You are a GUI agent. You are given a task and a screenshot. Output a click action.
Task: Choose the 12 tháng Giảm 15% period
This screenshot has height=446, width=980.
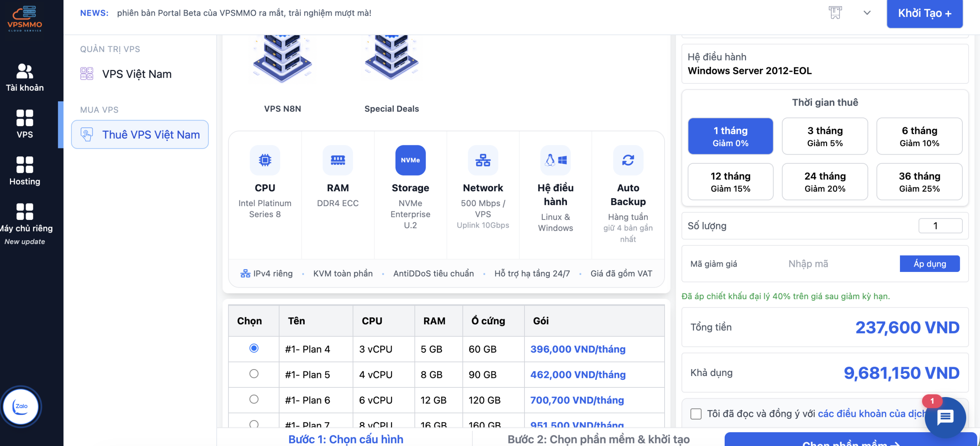coord(730,182)
